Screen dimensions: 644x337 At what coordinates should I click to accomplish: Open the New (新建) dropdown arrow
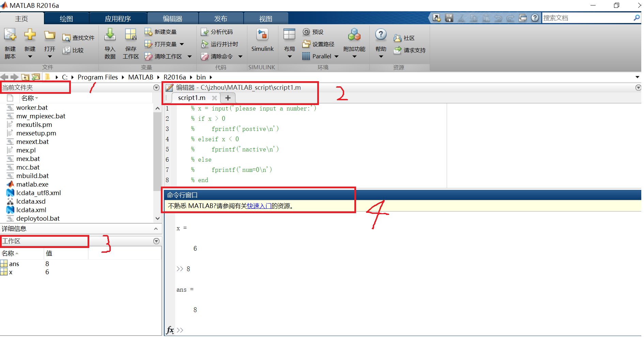pyautogui.click(x=30, y=57)
